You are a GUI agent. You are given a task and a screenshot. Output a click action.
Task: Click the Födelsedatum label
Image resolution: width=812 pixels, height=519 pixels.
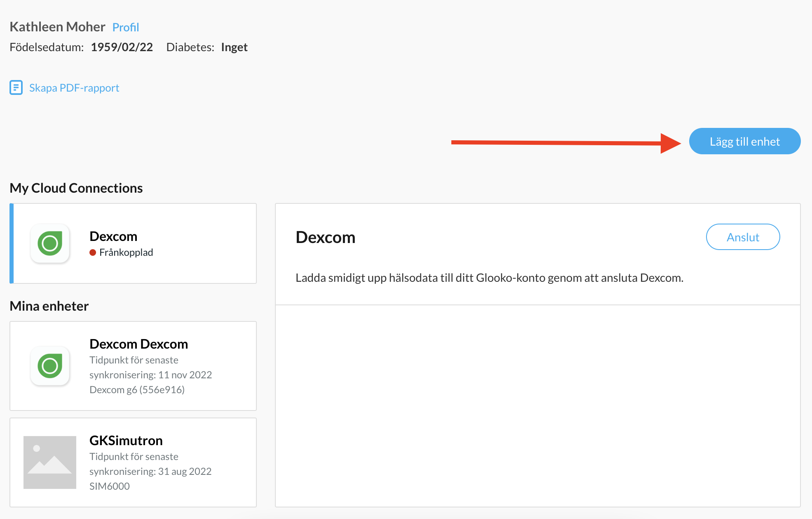pyautogui.click(x=47, y=47)
